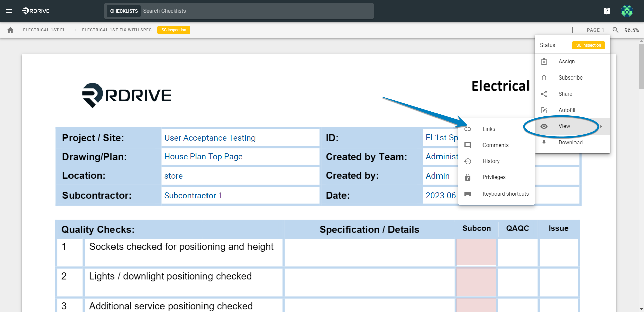Image resolution: width=644 pixels, height=312 pixels.
Task: Select the Share menu entry
Action: [x=572, y=94]
